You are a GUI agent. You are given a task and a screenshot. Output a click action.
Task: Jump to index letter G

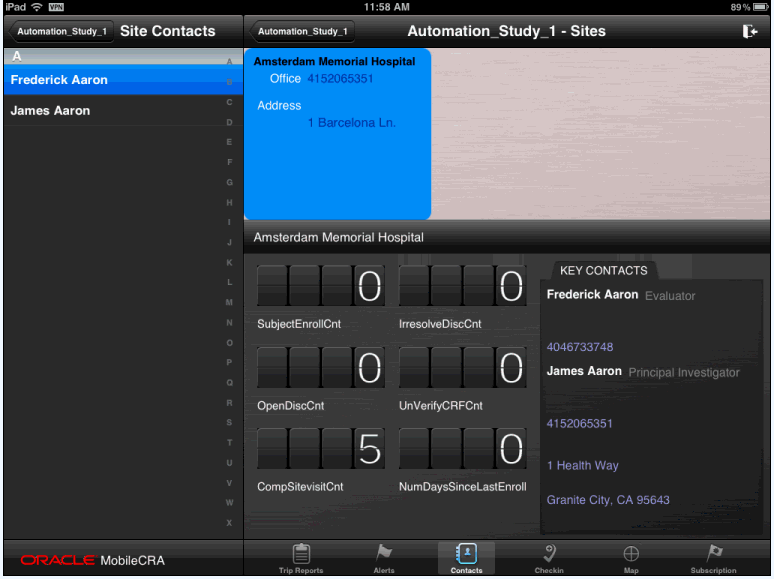pos(229,183)
